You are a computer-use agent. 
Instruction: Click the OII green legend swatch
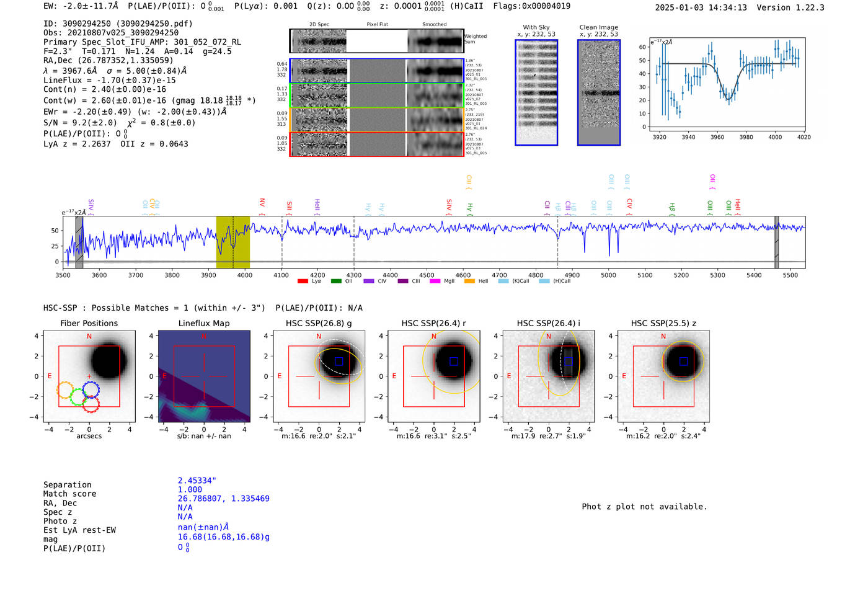[x=336, y=281]
